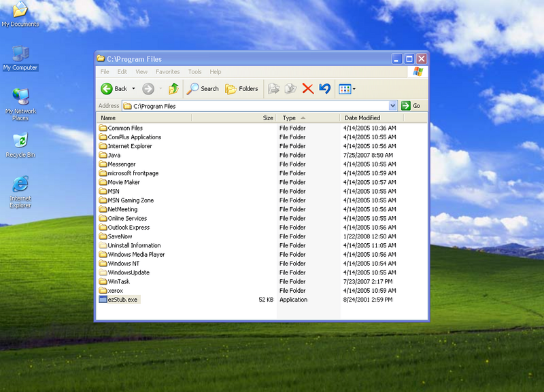
Task: Click the 52 KB size value
Action: pos(266,300)
